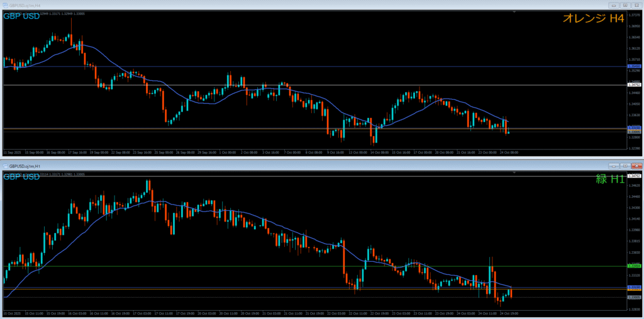Viewport: 644px width, 319px height.
Task: Minimize the GBPUSD H4 chart window
Action: click(614, 5)
